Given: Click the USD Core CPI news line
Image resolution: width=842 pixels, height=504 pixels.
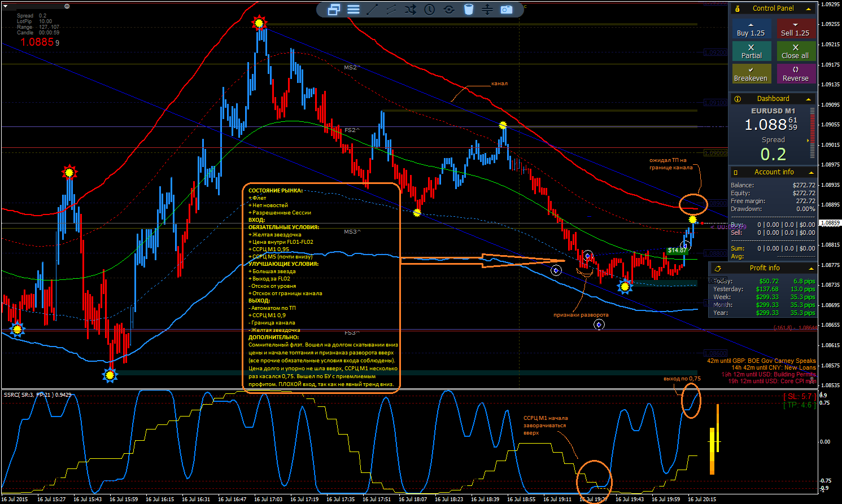Looking at the screenshot, I should (x=772, y=381).
